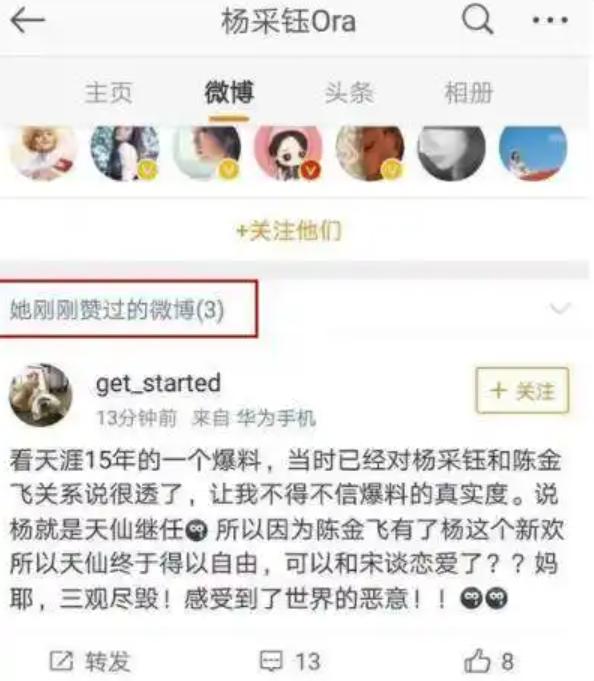The height and width of the screenshot is (681, 594).
Task: Open the blue sky suggested user avatar
Action: pos(533,151)
